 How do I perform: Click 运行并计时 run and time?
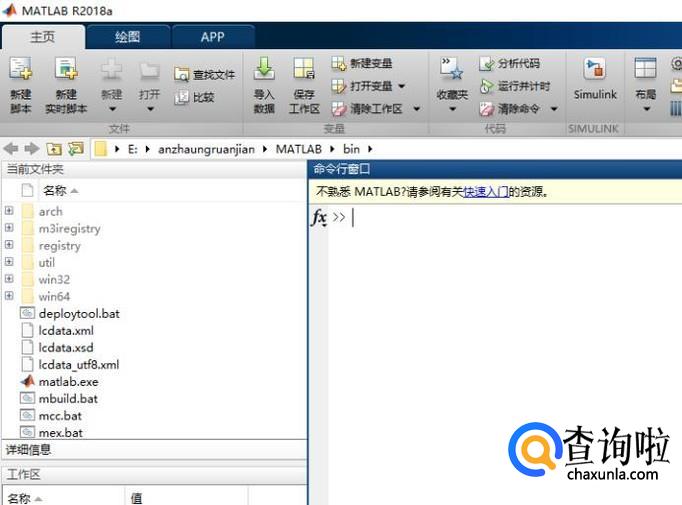(x=515, y=86)
